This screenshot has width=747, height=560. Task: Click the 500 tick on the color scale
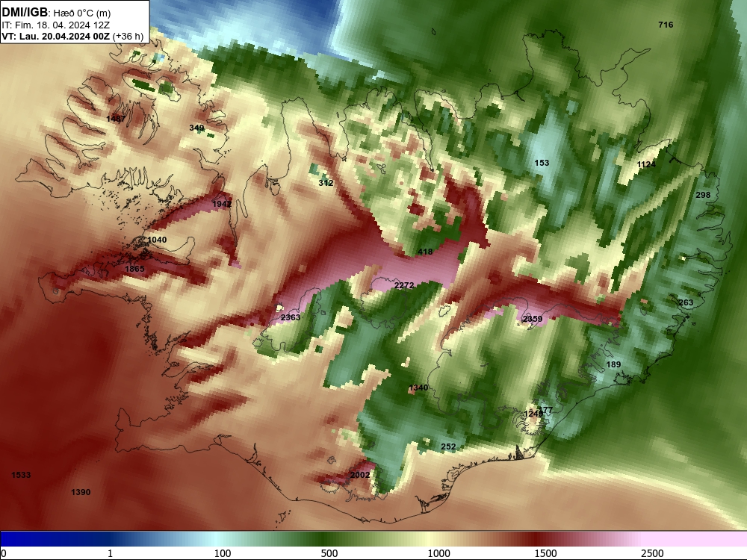[x=329, y=553]
